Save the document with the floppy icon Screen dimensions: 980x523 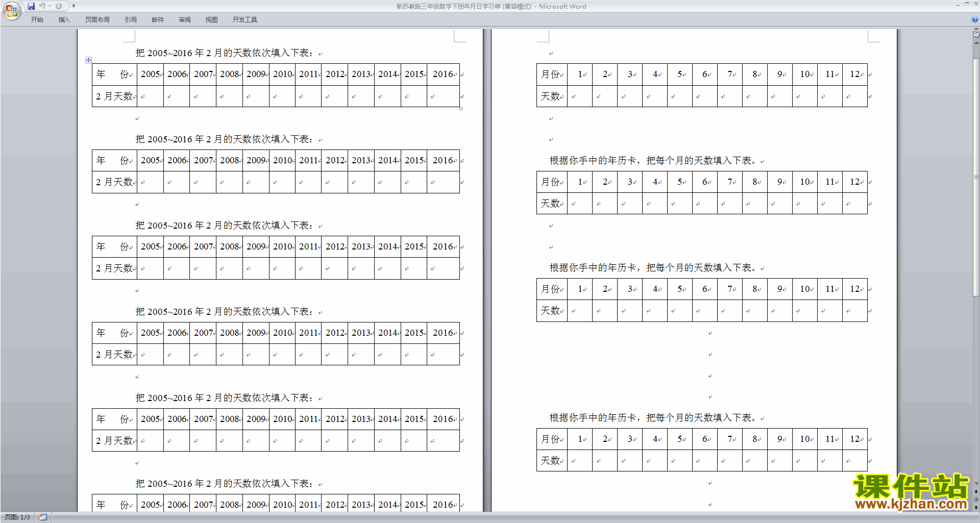31,6
